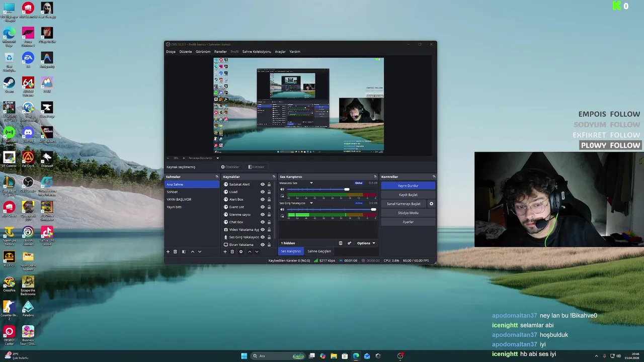Add a new source in Kaynaklar panel
The width and height of the screenshot is (644, 362).
click(225, 251)
